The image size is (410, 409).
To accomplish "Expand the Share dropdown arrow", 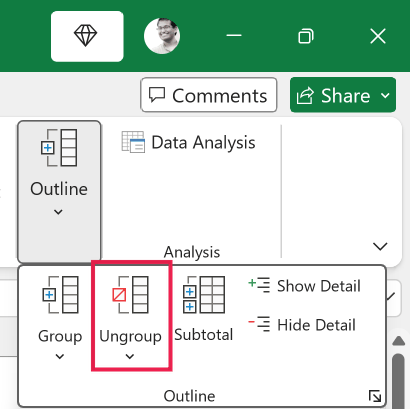I will pyautogui.click(x=385, y=95).
